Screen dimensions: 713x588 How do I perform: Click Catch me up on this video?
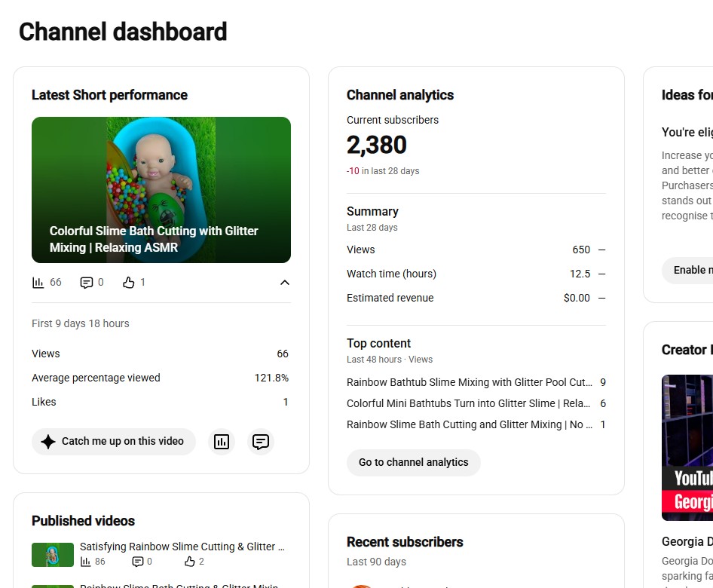pyautogui.click(x=114, y=442)
